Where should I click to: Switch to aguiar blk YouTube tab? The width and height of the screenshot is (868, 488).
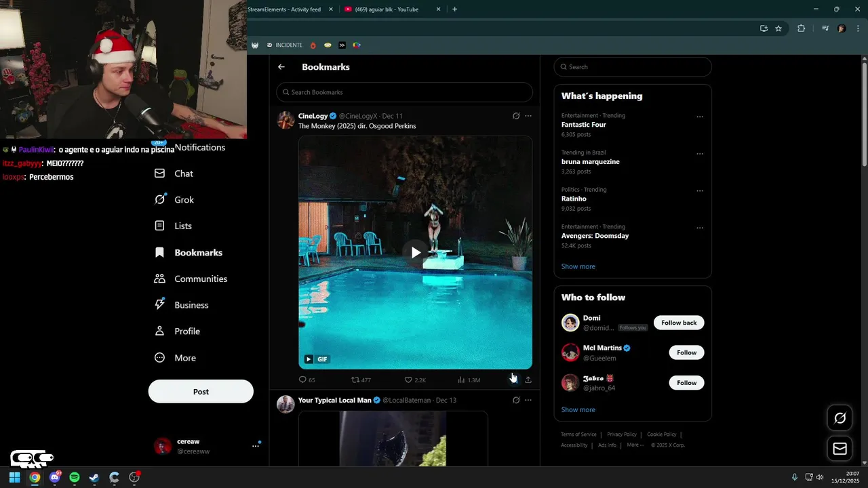pyautogui.click(x=387, y=9)
